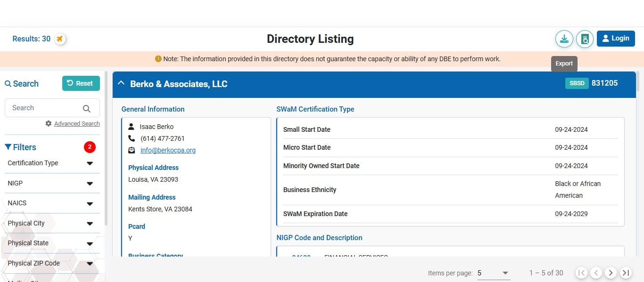Open the document search icon button

point(585,39)
